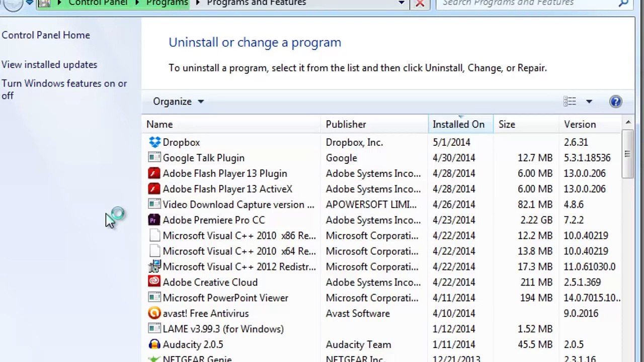
Task: Expand arrow after Control Panel breadcrumb
Action: [x=137, y=3]
